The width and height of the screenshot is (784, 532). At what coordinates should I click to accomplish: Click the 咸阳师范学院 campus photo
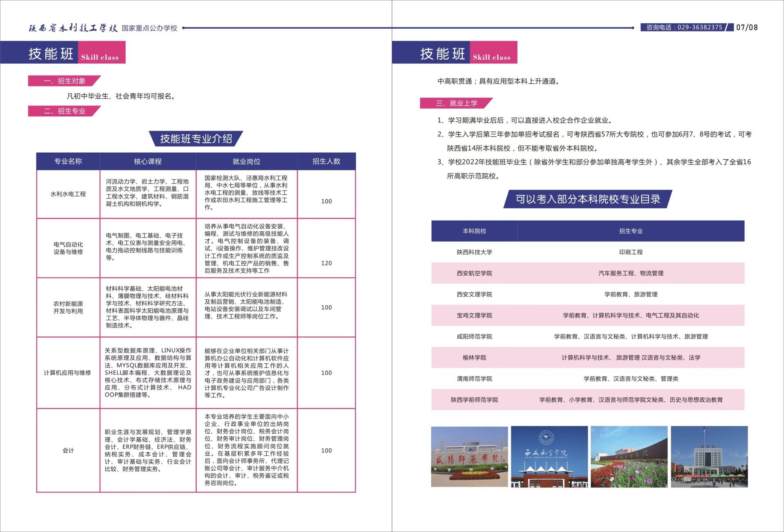[470, 456]
